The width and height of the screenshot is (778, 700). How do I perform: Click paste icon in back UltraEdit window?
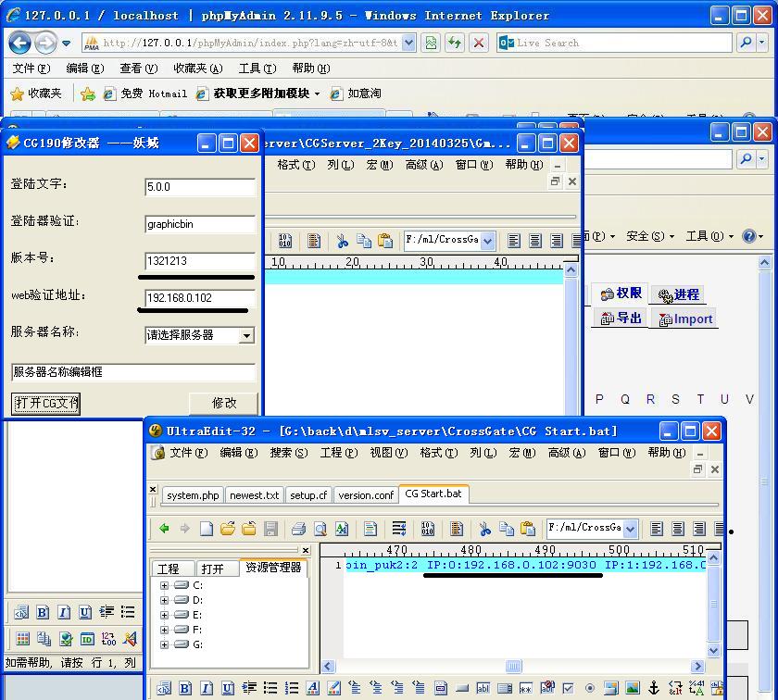385,241
